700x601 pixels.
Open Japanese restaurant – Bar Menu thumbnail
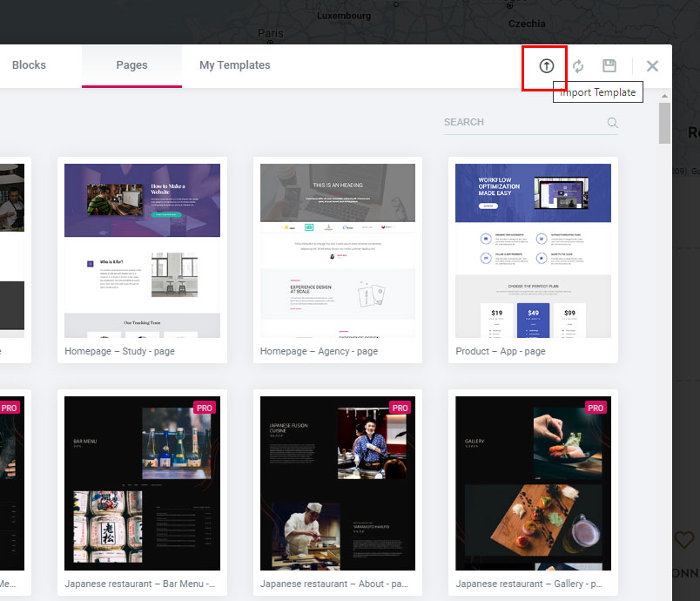point(143,483)
